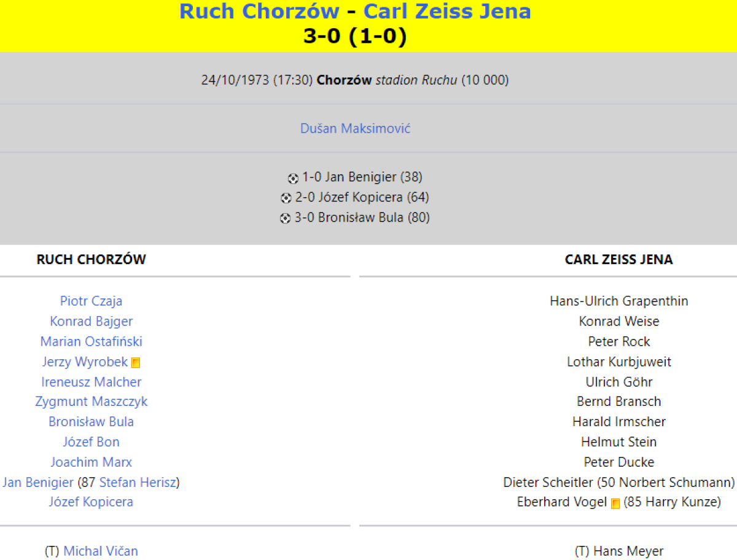Click the yellow card icon beside Jerzy Wyrobek

tap(136, 363)
